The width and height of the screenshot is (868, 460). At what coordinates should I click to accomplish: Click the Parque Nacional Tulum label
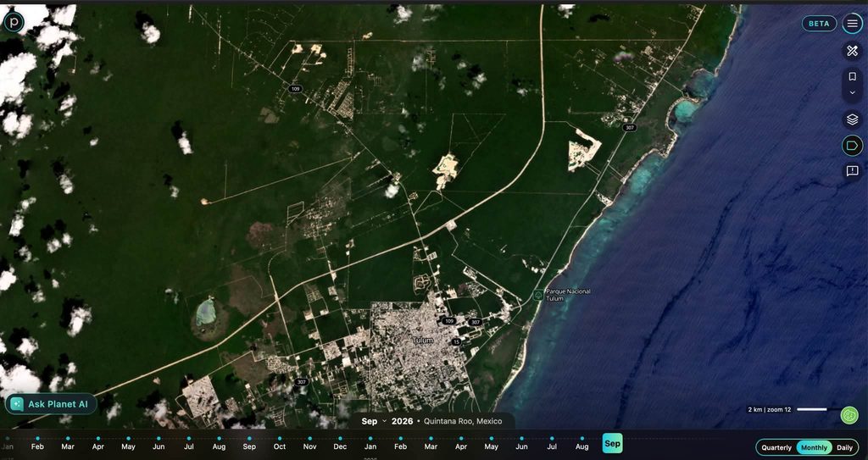(x=568, y=295)
